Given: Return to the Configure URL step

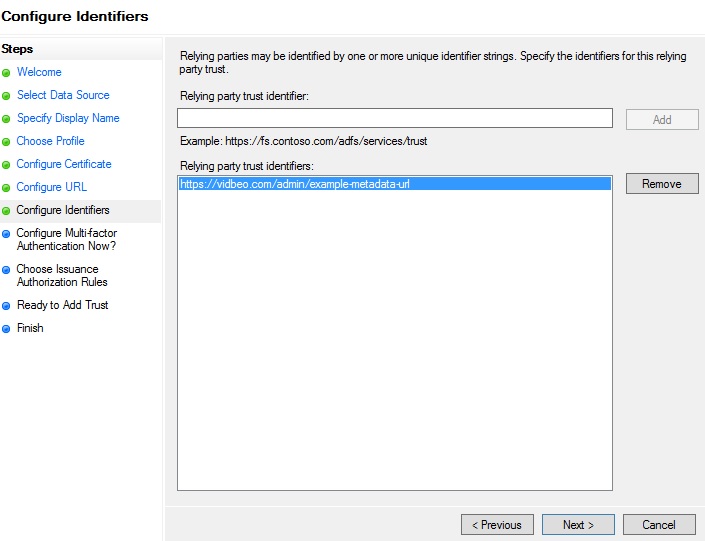Looking at the screenshot, I should point(51,187).
